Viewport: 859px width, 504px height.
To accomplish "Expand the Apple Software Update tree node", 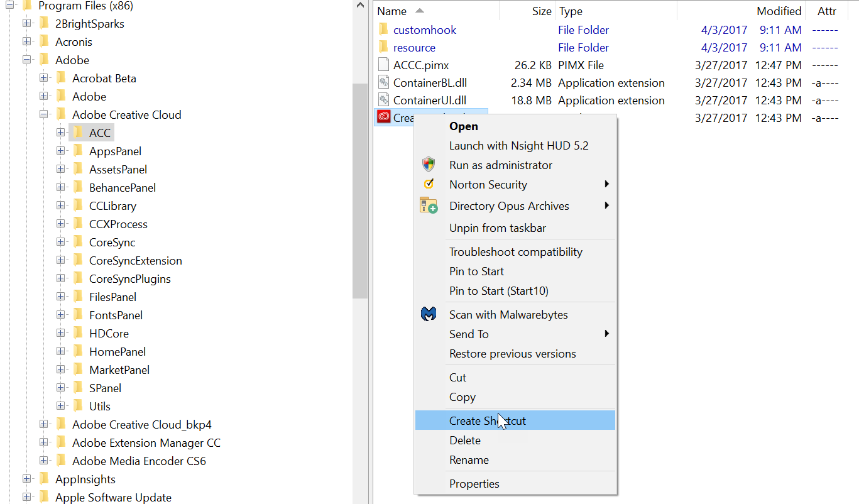I will click(x=27, y=497).
